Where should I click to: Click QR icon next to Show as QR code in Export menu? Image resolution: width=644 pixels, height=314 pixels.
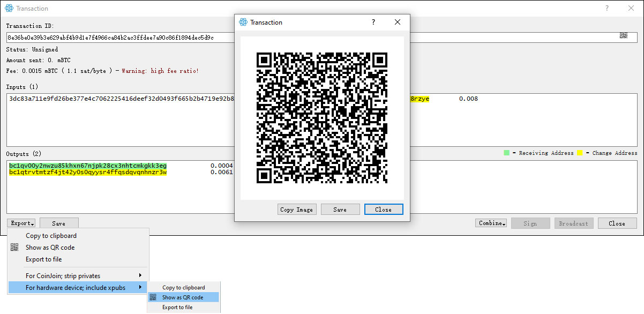pos(14,248)
